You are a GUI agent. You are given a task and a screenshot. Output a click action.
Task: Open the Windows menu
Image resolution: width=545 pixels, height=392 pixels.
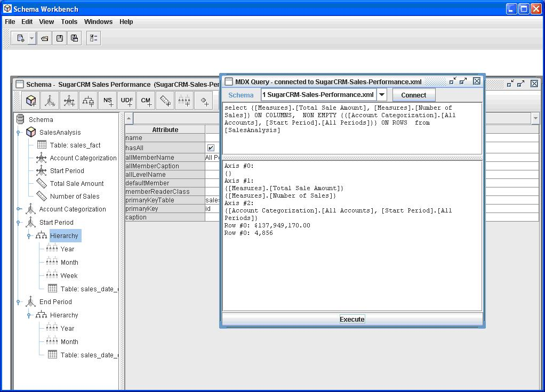tap(98, 22)
